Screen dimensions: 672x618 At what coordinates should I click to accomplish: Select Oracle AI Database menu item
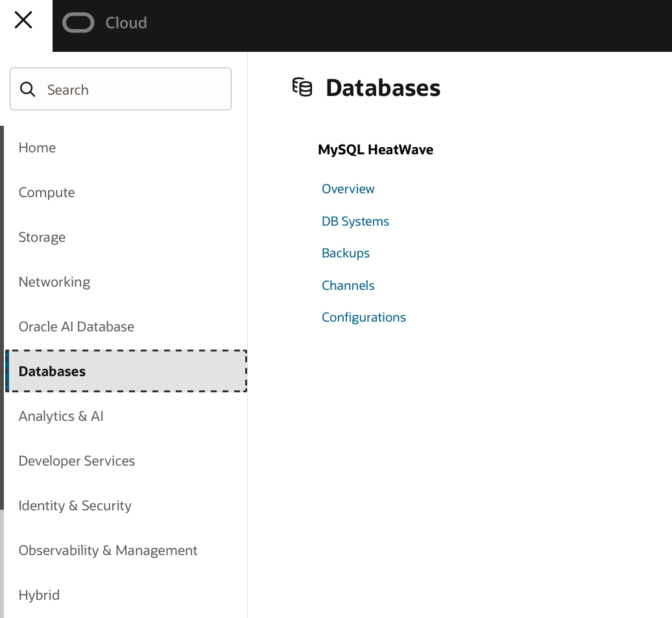click(x=77, y=327)
